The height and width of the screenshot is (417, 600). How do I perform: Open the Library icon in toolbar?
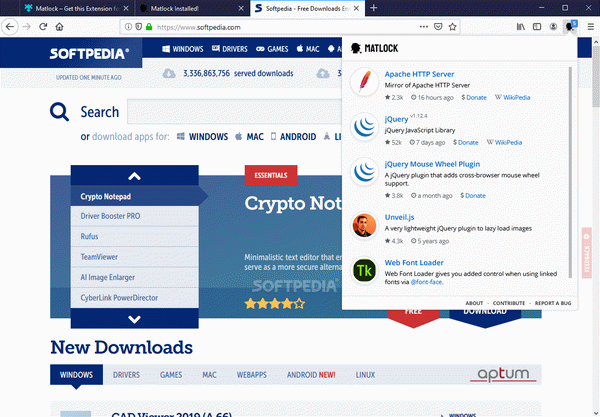coord(521,27)
